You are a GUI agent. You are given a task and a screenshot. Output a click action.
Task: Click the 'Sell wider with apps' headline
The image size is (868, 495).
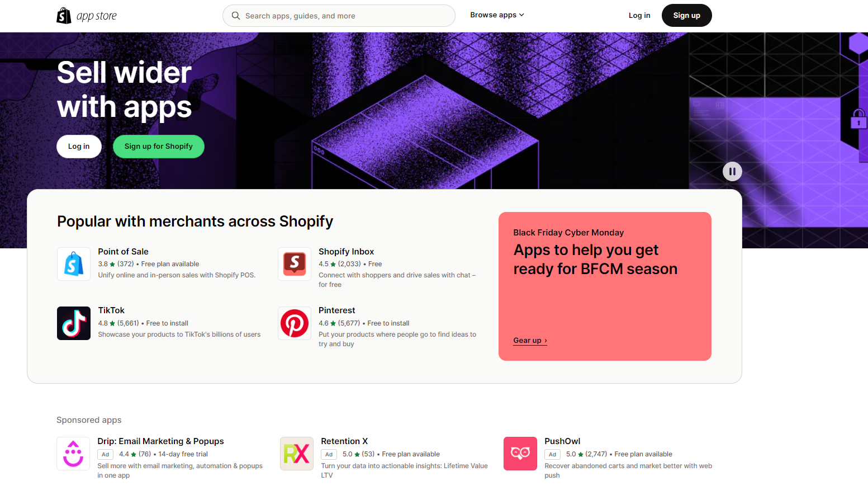(125, 89)
